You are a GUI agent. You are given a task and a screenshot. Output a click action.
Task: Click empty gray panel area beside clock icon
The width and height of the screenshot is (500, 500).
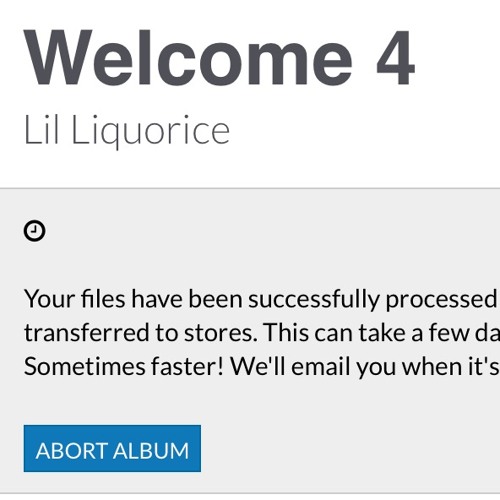tap(267, 231)
